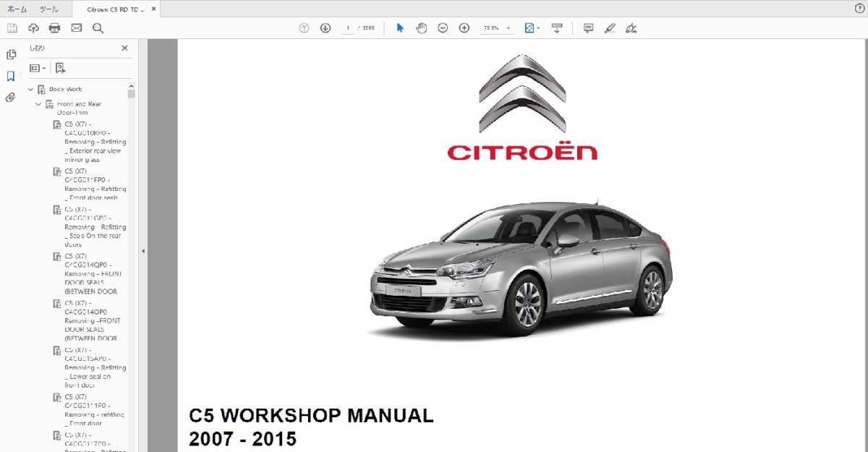The height and width of the screenshot is (452, 868).
Task: Switch to the ホーム tab
Action: click(17, 9)
